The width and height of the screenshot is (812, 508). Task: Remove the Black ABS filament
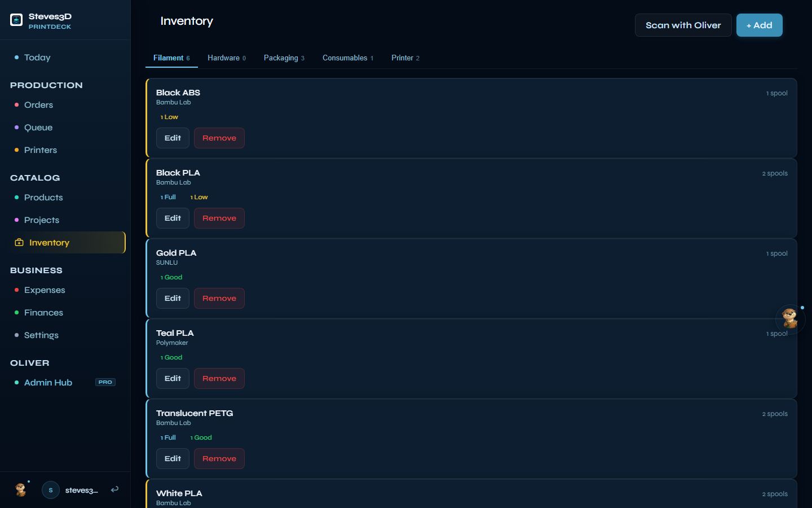(219, 138)
